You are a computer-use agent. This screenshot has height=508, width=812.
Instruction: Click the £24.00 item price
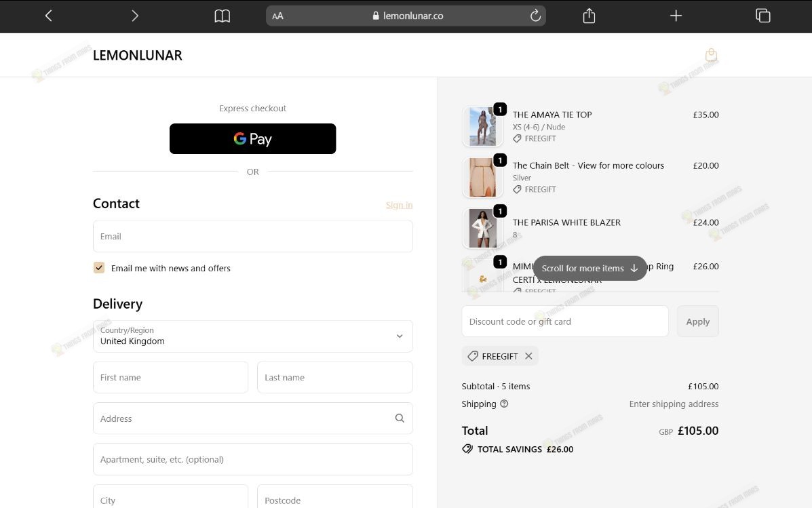coord(706,222)
